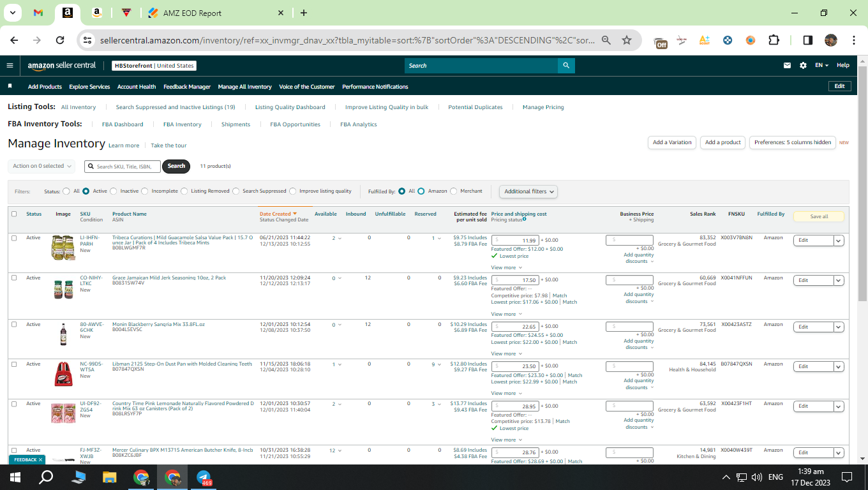Select the All status radio button
868x490 pixels.
(x=66, y=191)
